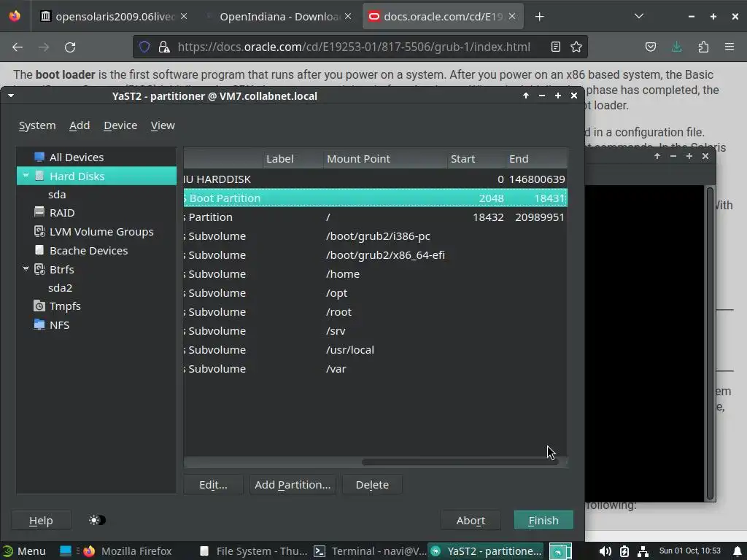
Task: Open Pocket save icon in Firefox toolbar
Action: [x=650, y=47]
